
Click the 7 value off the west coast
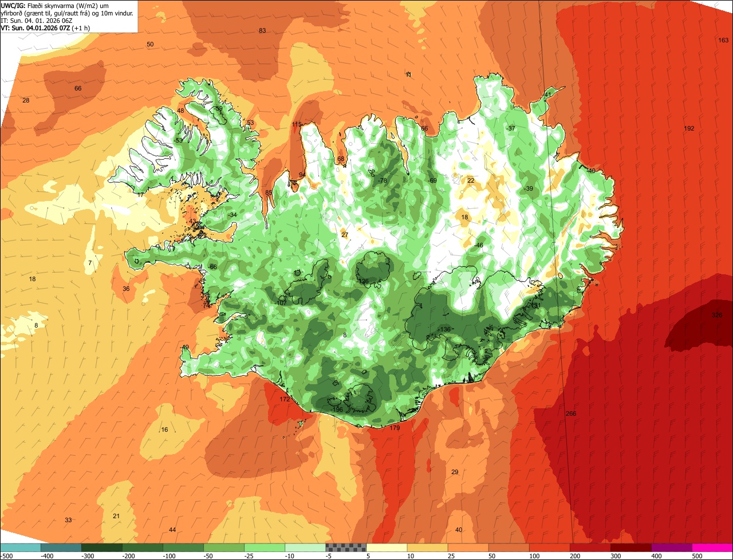pos(90,263)
